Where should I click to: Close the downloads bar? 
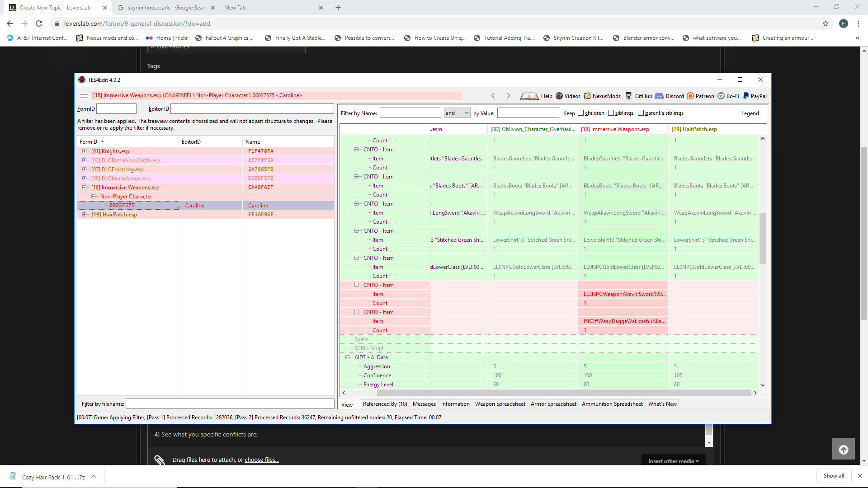860,476
